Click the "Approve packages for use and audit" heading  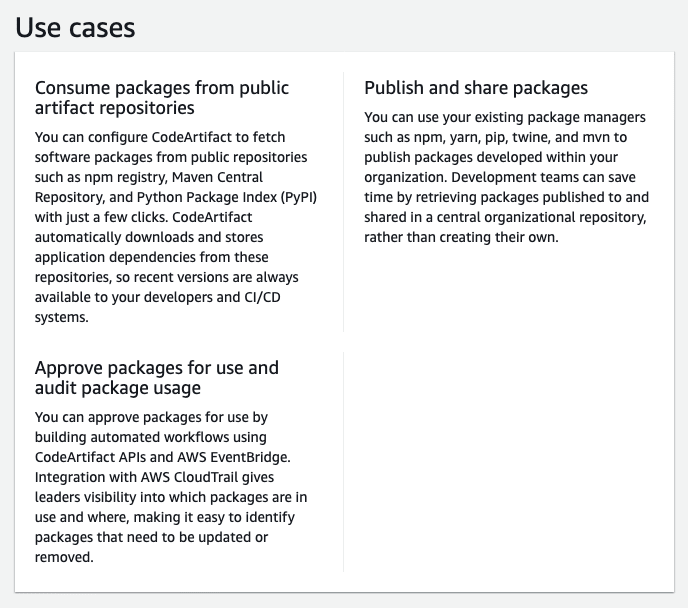[156, 377]
